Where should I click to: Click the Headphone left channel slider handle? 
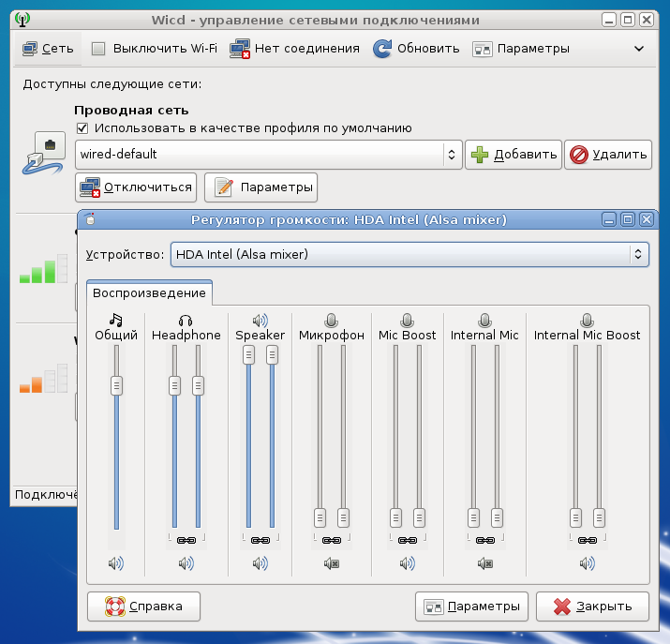pyautogui.click(x=174, y=386)
